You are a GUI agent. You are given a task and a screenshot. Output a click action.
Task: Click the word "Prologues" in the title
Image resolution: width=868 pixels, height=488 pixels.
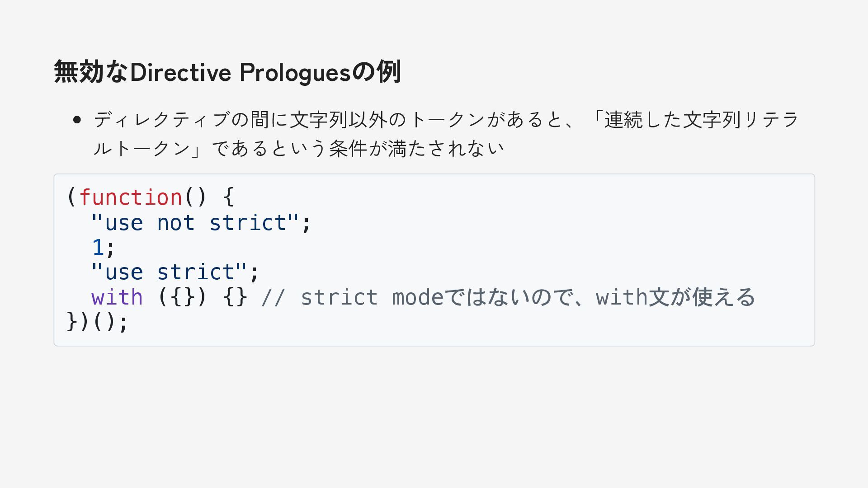click(x=295, y=72)
